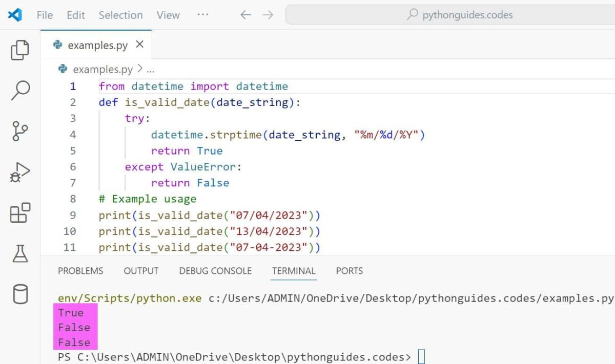This screenshot has height=364, width=615.
Task: Close the examples.py editor tab
Action: (139, 45)
